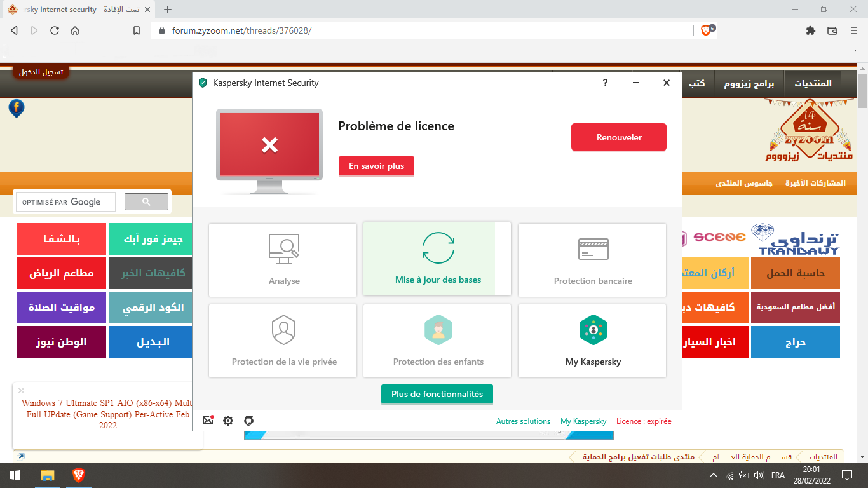
Task: Open the أفضل مطاعم السعودية tile
Action: [x=796, y=308]
